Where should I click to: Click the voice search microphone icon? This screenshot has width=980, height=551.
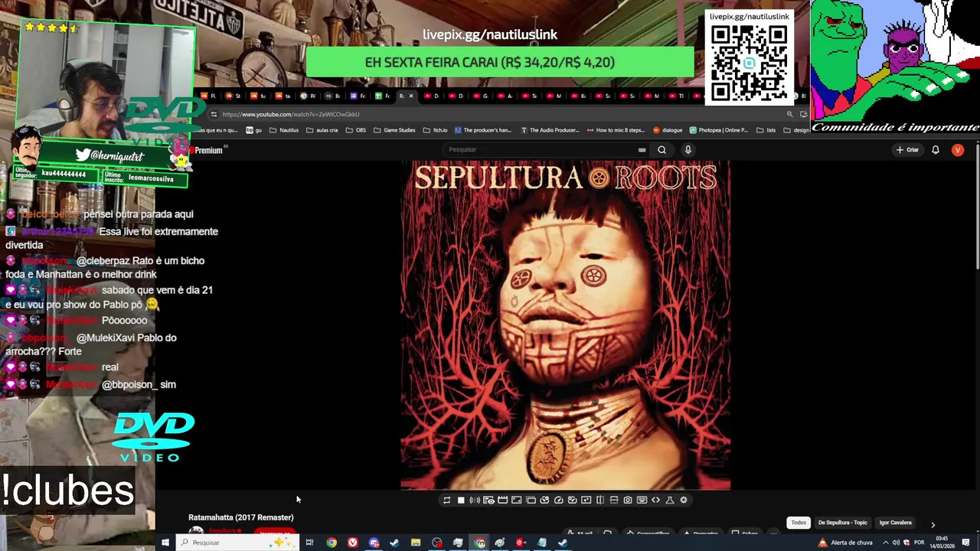(688, 150)
